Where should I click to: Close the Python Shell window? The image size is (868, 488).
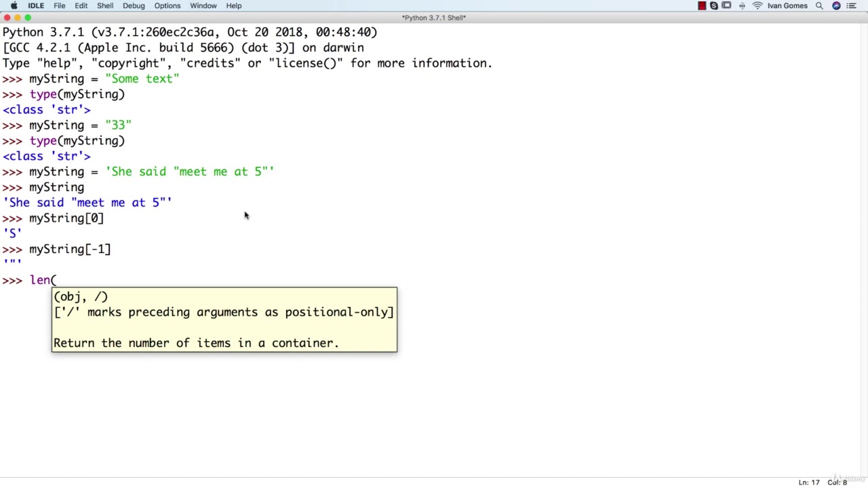(7, 18)
